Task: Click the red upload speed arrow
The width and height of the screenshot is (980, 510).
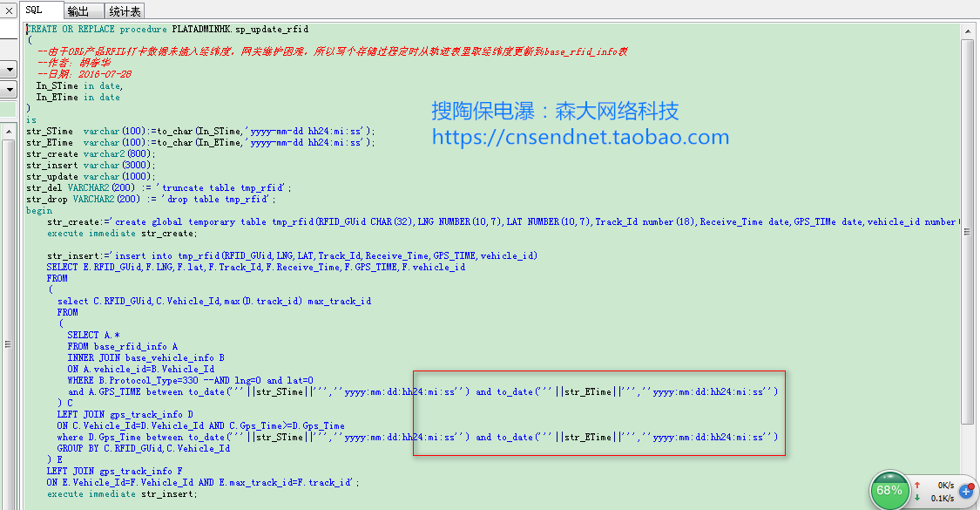Action: coord(917,485)
